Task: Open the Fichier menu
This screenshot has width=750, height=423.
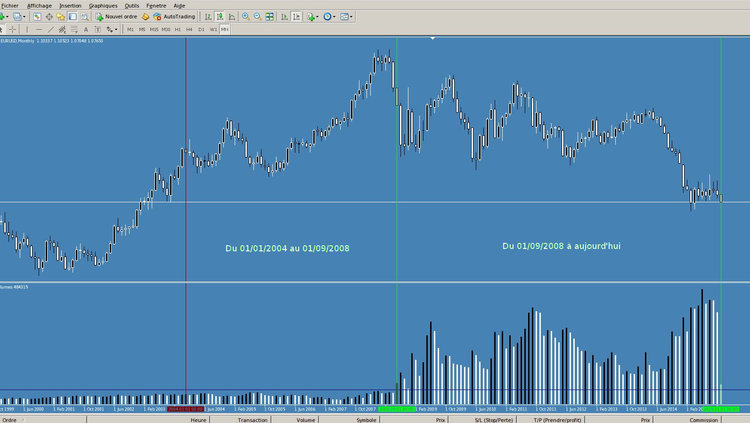Action: [x=10, y=5]
